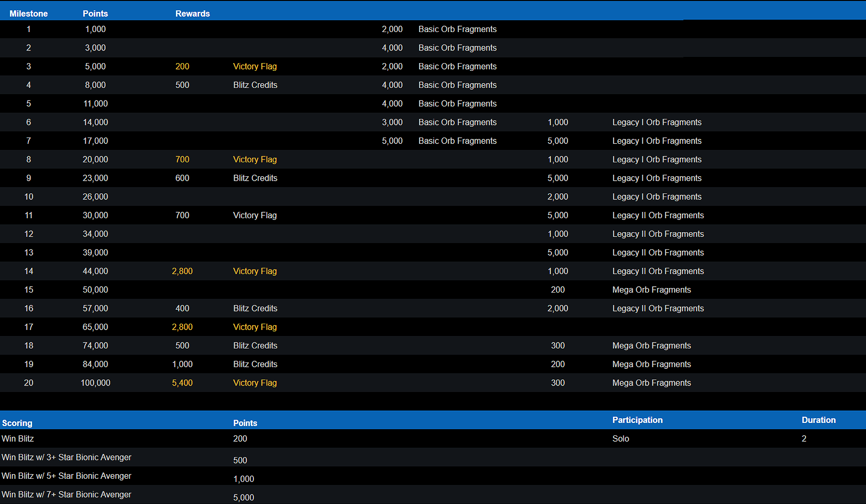
Task: Select the Win Blitz scoring row
Action: click(18, 439)
